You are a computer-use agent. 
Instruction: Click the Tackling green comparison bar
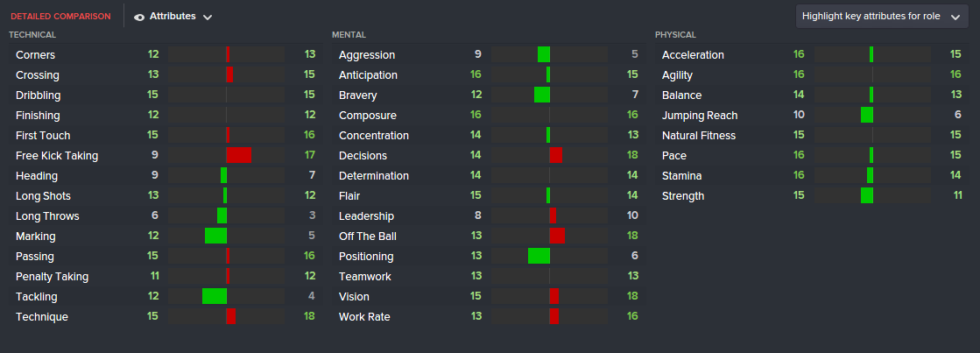215,296
